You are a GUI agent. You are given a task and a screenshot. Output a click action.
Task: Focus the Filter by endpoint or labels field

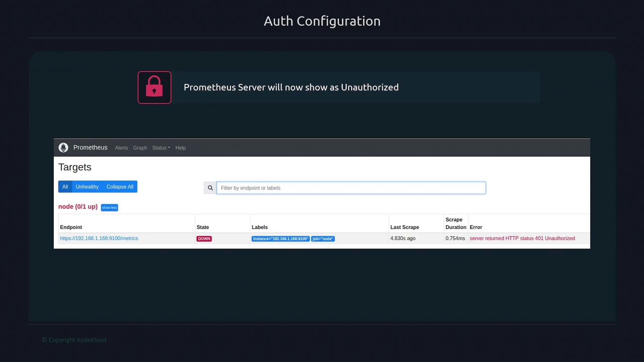pyautogui.click(x=351, y=188)
